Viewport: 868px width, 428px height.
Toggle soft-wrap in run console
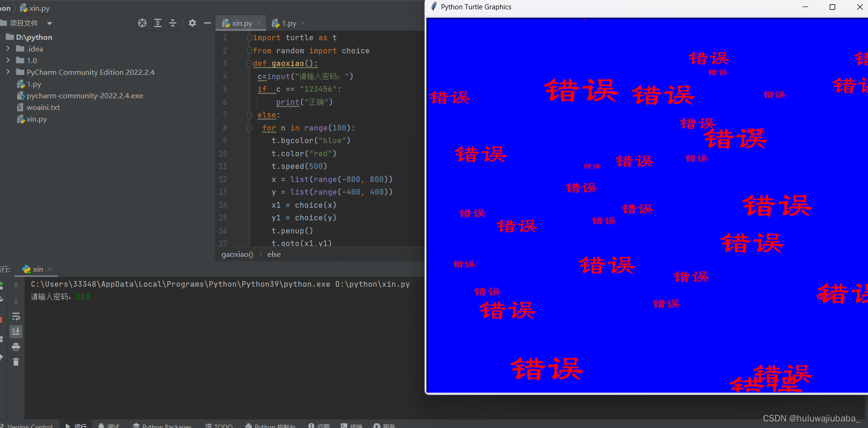pos(16,317)
